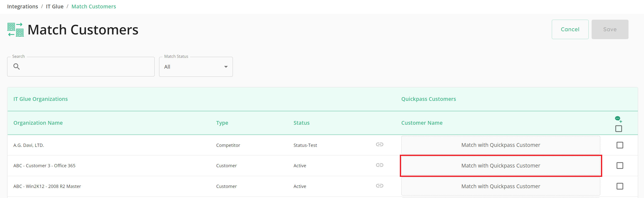Check the box for ABC - Customer 3 - Office 365

(620, 166)
